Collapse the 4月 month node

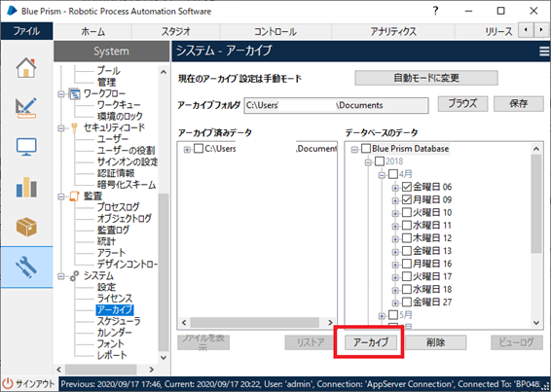[382, 175]
